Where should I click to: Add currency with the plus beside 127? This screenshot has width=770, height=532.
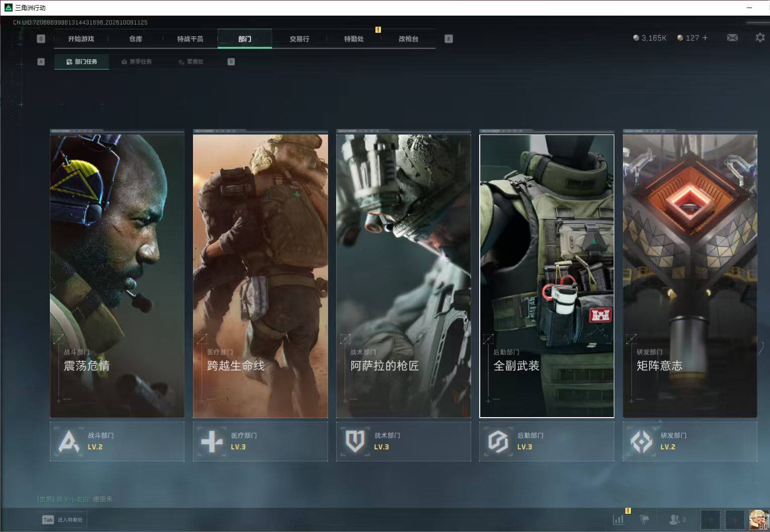tap(705, 38)
